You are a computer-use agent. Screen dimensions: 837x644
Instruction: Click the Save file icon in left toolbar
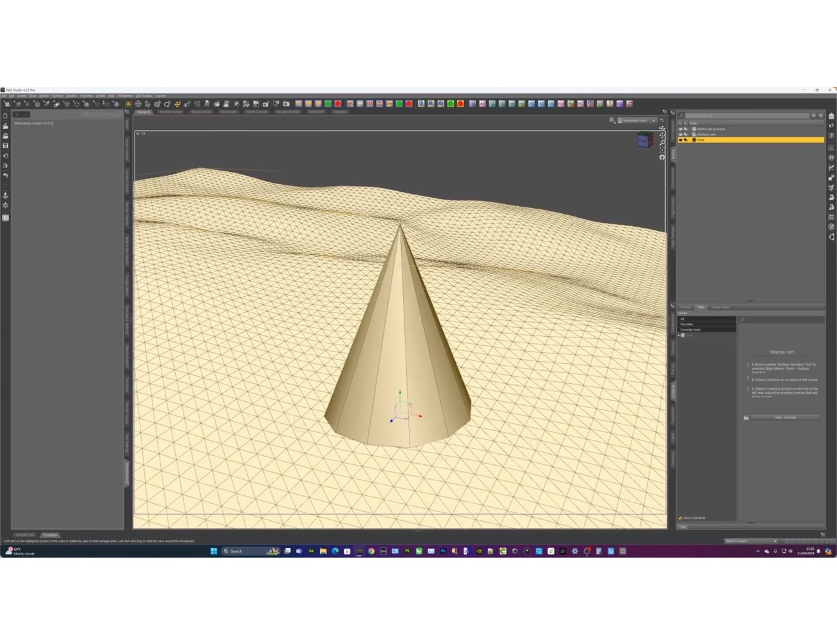(6, 146)
